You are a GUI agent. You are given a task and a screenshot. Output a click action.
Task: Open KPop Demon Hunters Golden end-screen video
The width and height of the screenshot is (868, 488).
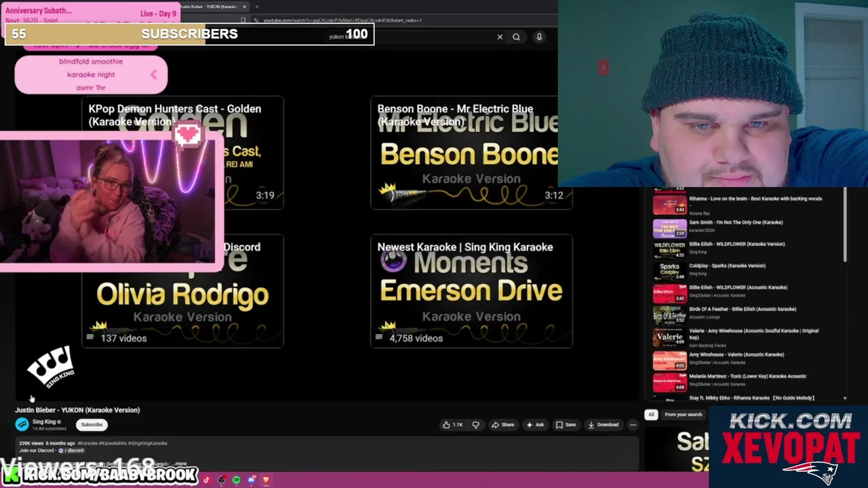[x=182, y=153]
